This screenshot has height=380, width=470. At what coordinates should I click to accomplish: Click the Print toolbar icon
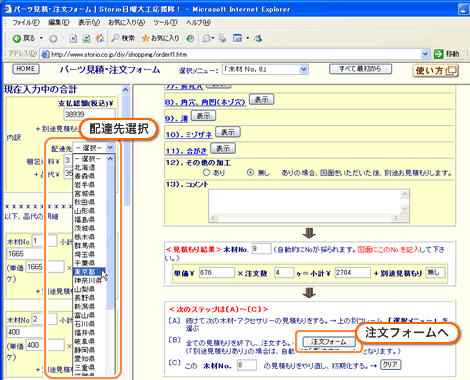[222, 39]
